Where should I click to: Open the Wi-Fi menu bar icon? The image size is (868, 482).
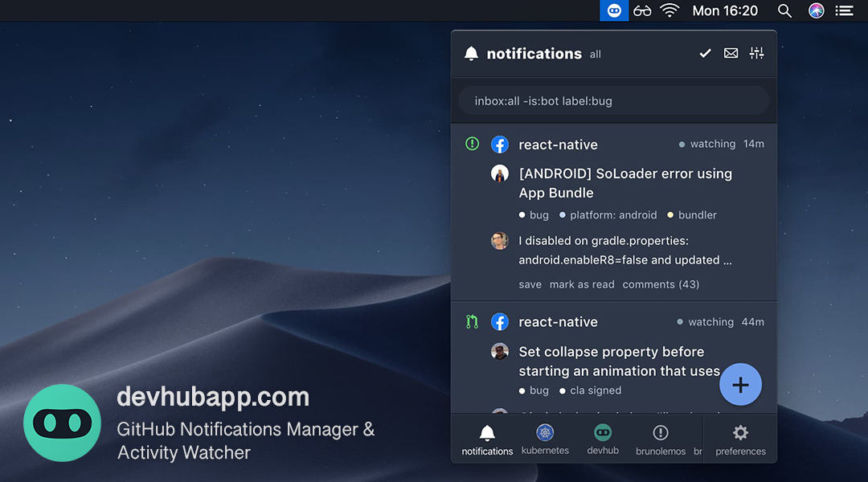pyautogui.click(x=669, y=10)
